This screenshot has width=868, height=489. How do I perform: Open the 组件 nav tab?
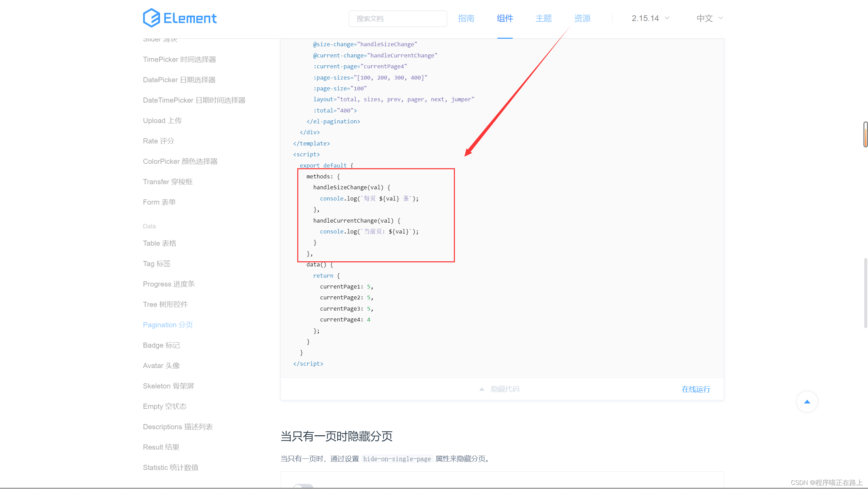tap(505, 18)
